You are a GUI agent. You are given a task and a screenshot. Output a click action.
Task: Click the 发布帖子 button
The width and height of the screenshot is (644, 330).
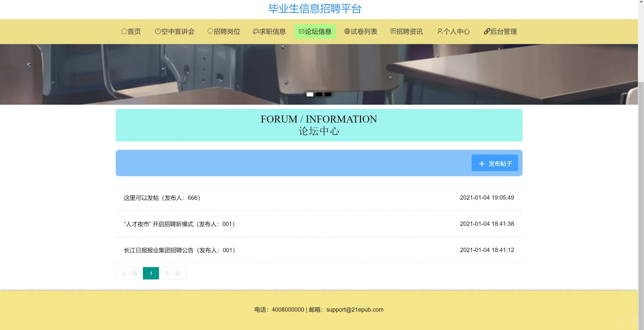(x=495, y=163)
